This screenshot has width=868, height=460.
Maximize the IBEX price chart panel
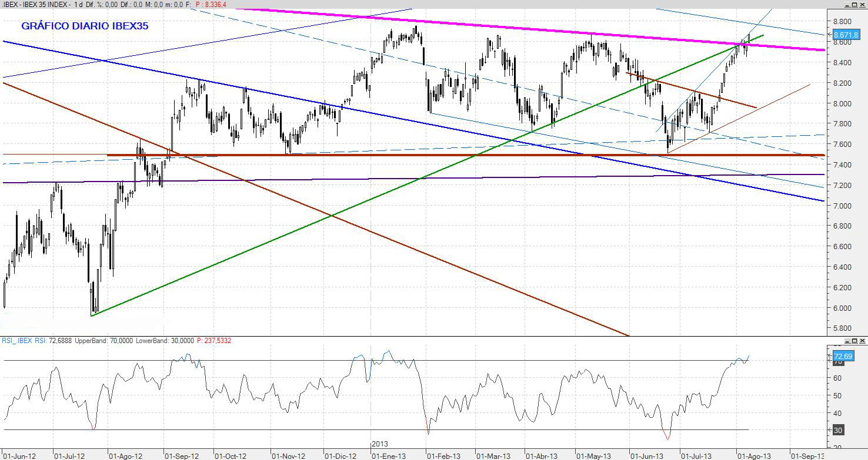pyautogui.click(x=854, y=5)
